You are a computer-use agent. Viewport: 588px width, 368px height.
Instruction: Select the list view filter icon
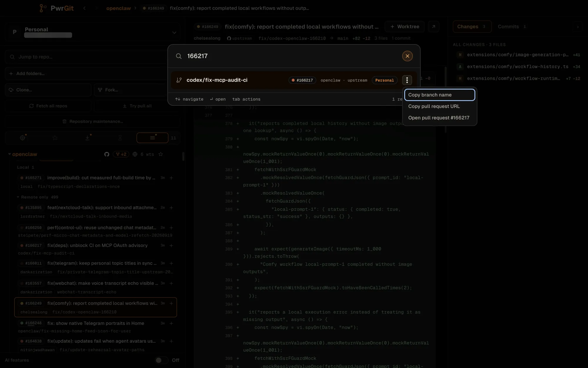(152, 137)
